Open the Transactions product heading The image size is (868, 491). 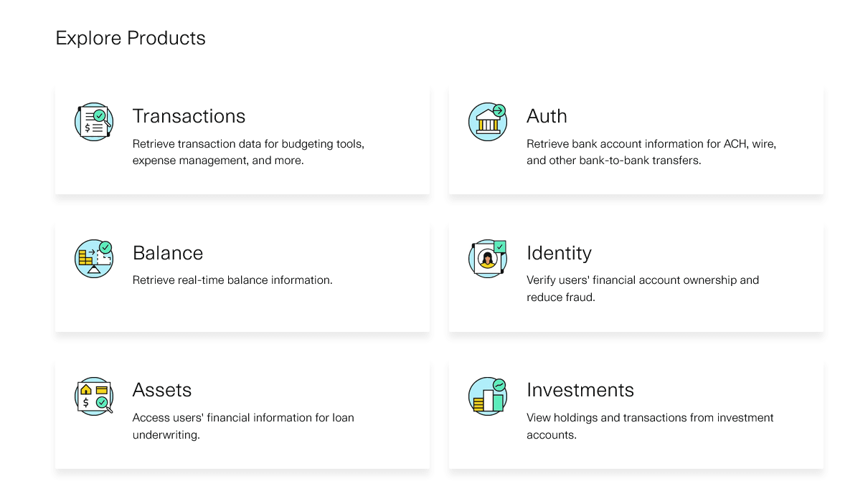point(189,116)
